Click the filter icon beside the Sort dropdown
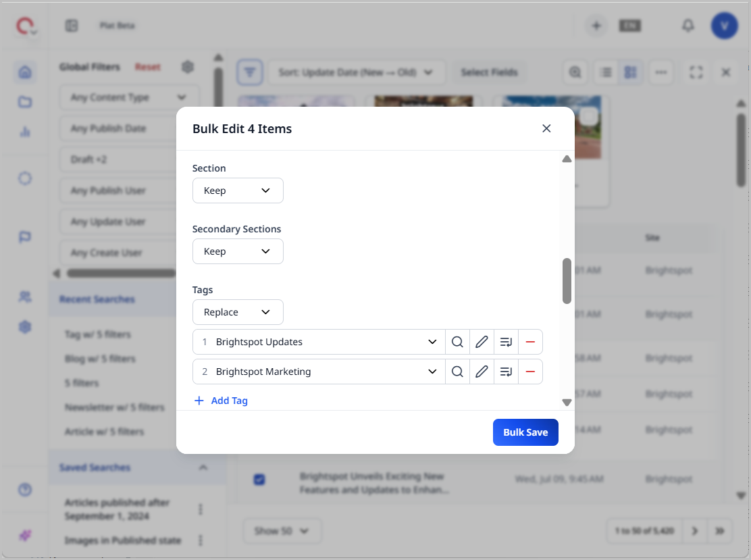The width and height of the screenshot is (751, 560). click(250, 72)
